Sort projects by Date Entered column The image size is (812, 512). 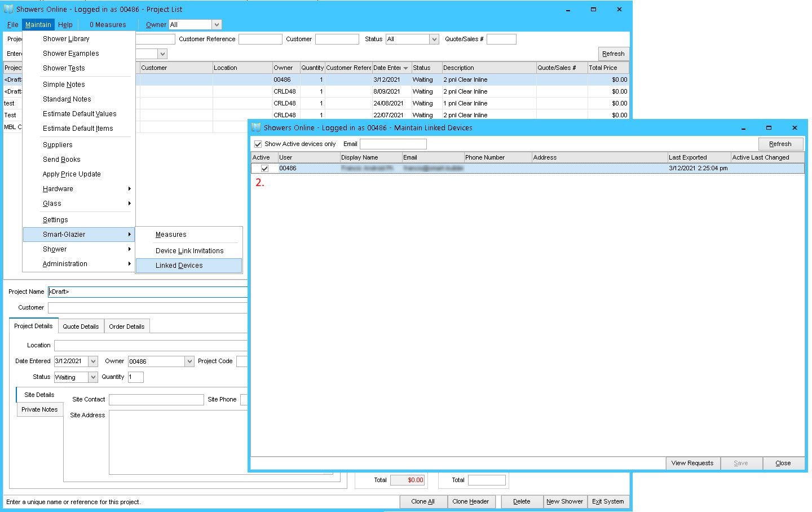391,68
